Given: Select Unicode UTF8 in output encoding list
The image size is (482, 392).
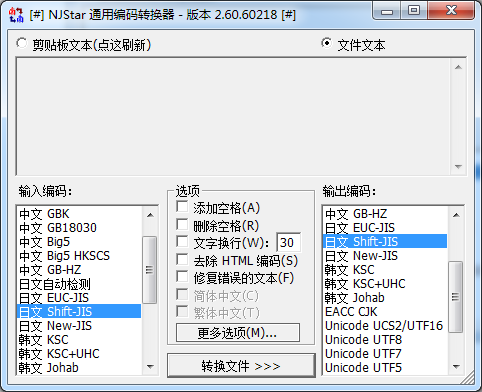Looking at the screenshot, I should [x=385, y=339].
